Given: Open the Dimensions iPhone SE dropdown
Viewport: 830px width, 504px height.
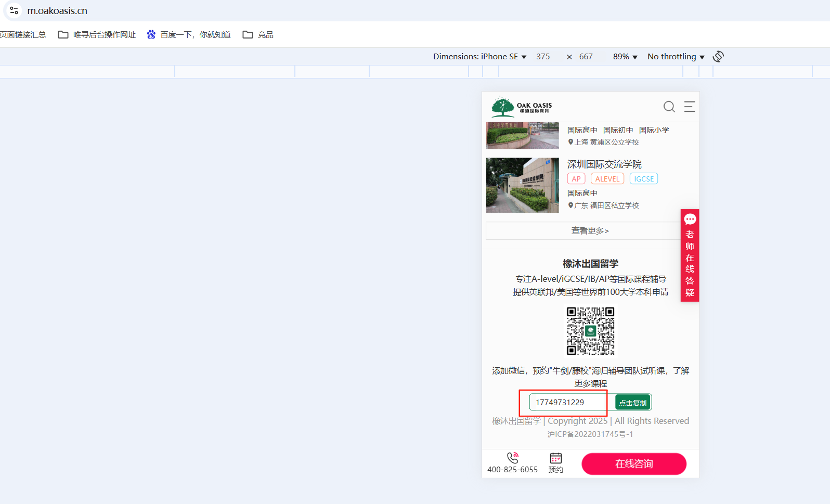Looking at the screenshot, I should click(x=479, y=57).
